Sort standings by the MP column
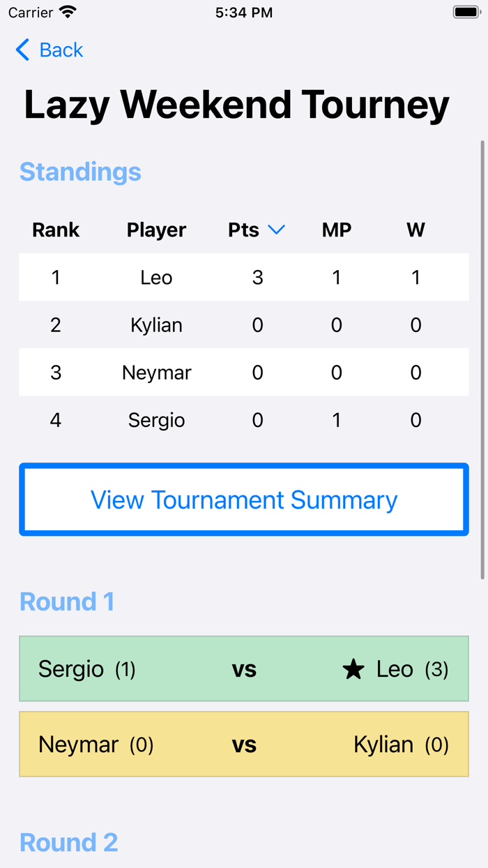Screen dimensions: 488x868 click(337, 230)
